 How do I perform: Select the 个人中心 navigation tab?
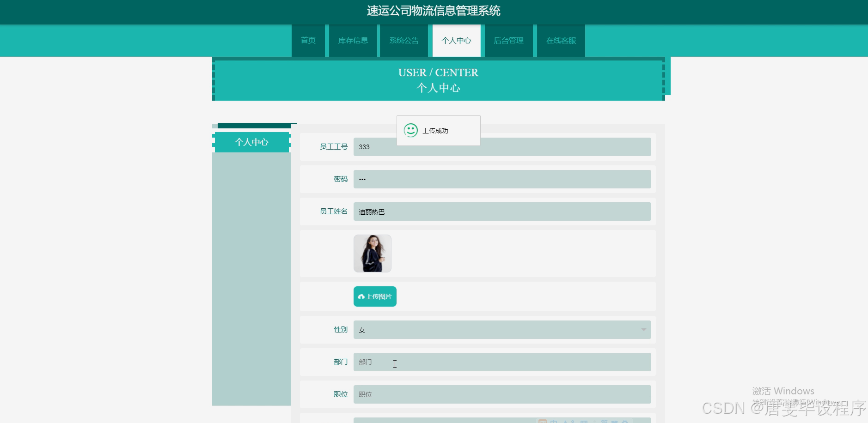click(x=456, y=41)
